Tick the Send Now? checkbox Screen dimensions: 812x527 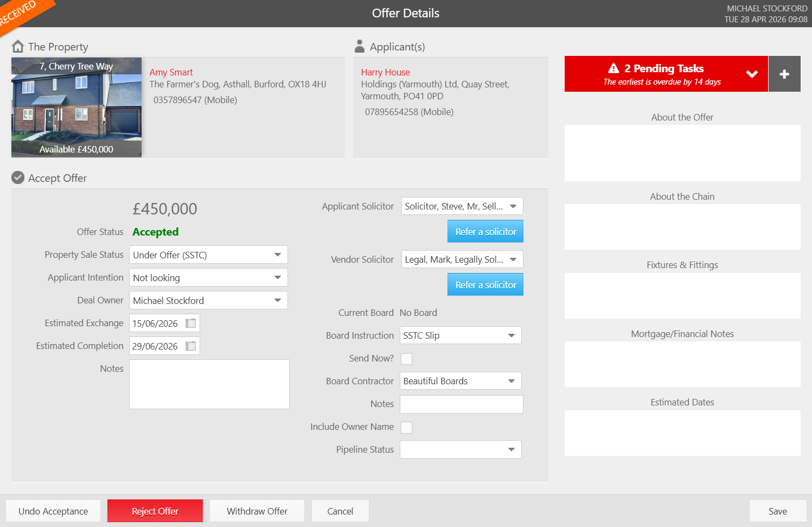coord(406,359)
